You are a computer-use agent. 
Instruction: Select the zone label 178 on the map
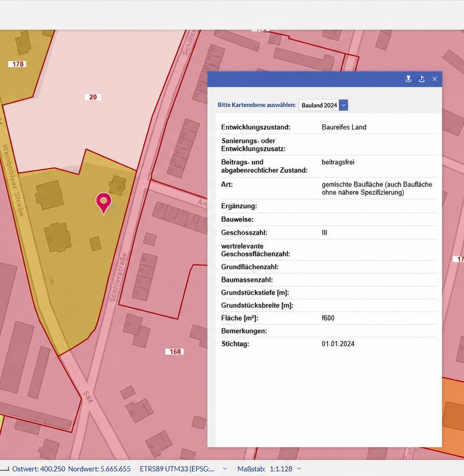click(18, 64)
